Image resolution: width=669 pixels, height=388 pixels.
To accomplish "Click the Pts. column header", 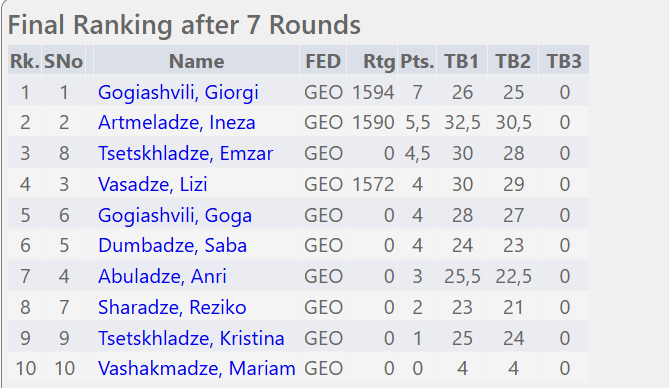I will point(417,61).
